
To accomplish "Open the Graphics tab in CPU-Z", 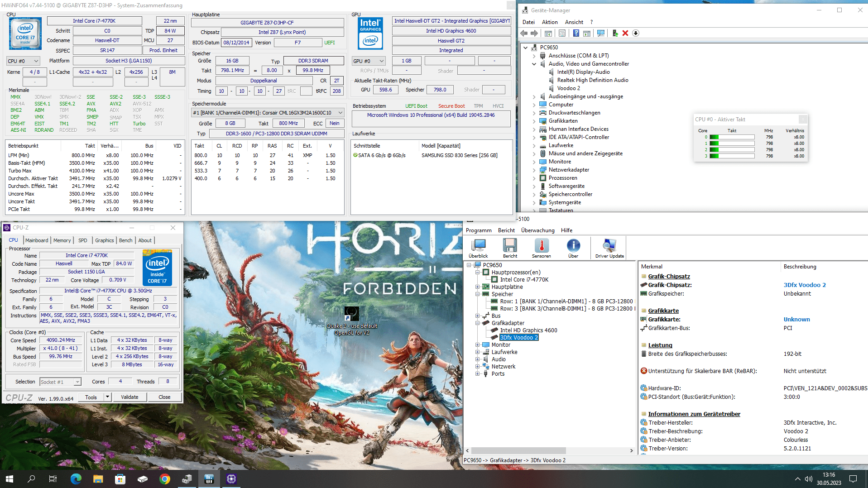I will (105, 240).
